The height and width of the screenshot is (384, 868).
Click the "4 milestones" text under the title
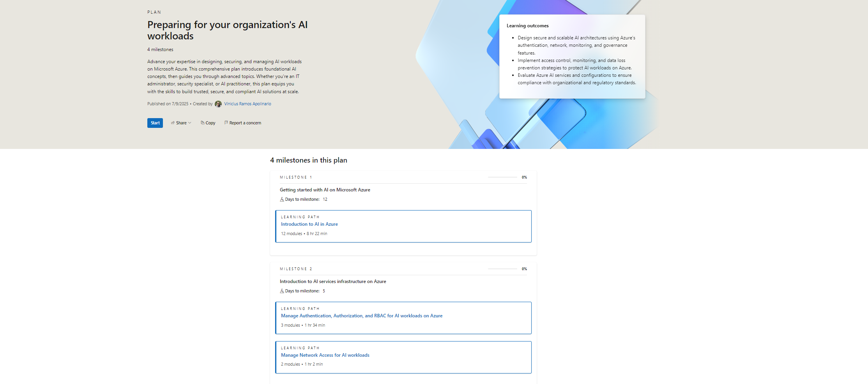(160, 50)
